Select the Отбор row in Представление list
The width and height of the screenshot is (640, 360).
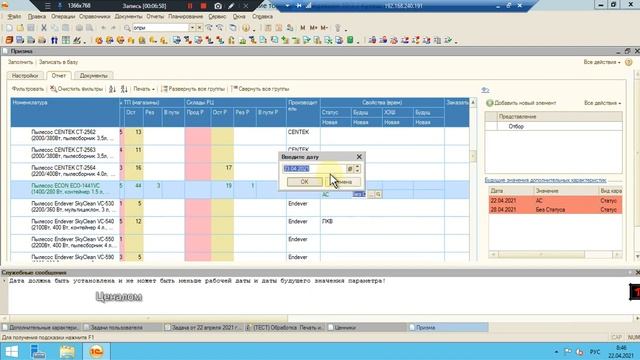click(553, 127)
